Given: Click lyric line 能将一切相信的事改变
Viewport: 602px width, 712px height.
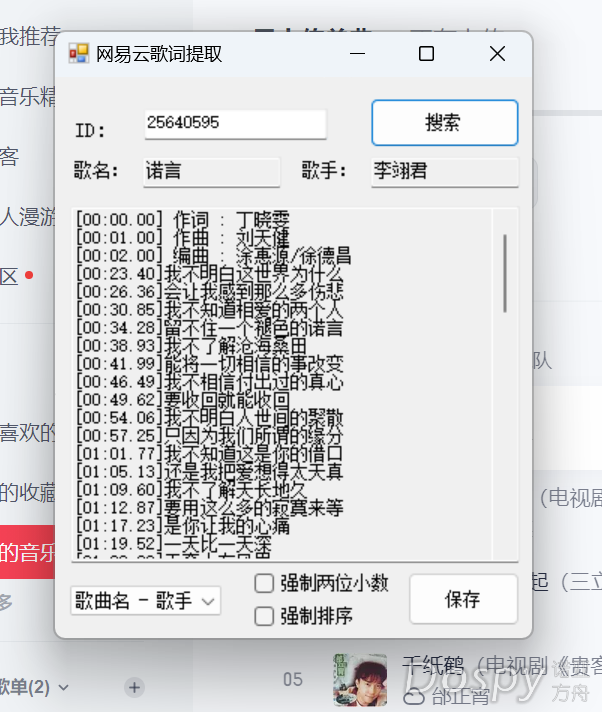Looking at the screenshot, I should (x=209, y=363).
